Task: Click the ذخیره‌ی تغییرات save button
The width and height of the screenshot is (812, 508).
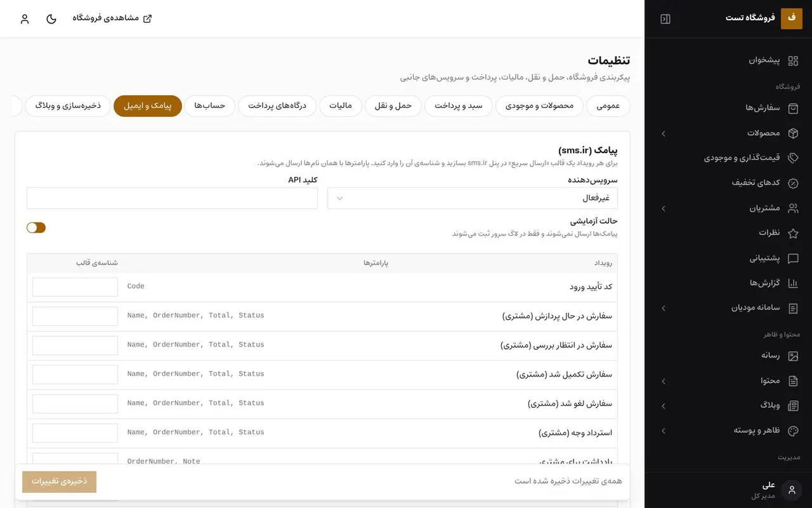Action: click(x=59, y=481)
